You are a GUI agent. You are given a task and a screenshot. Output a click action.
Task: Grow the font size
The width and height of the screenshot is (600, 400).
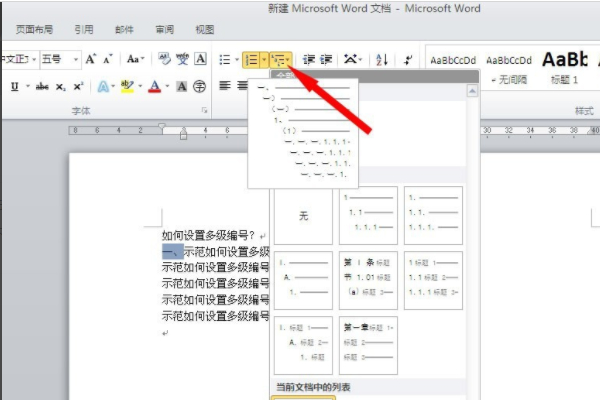click(91, 60)
